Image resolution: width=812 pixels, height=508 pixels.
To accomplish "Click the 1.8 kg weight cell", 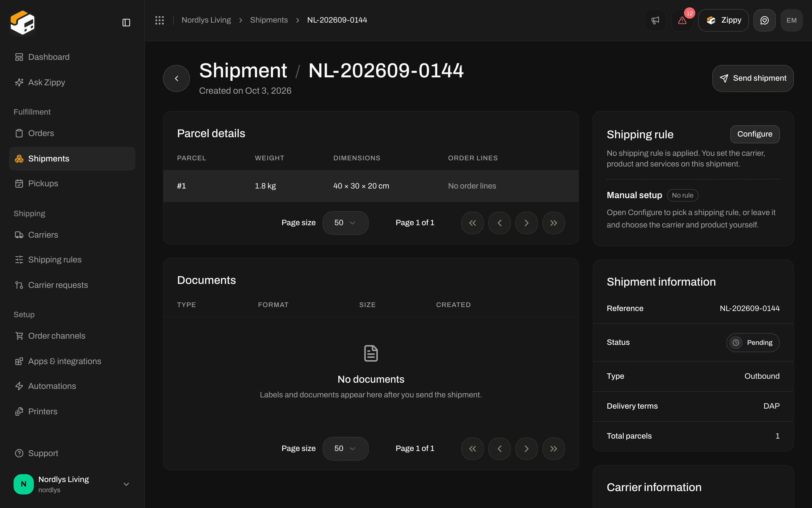I will (x=265, y=186).
